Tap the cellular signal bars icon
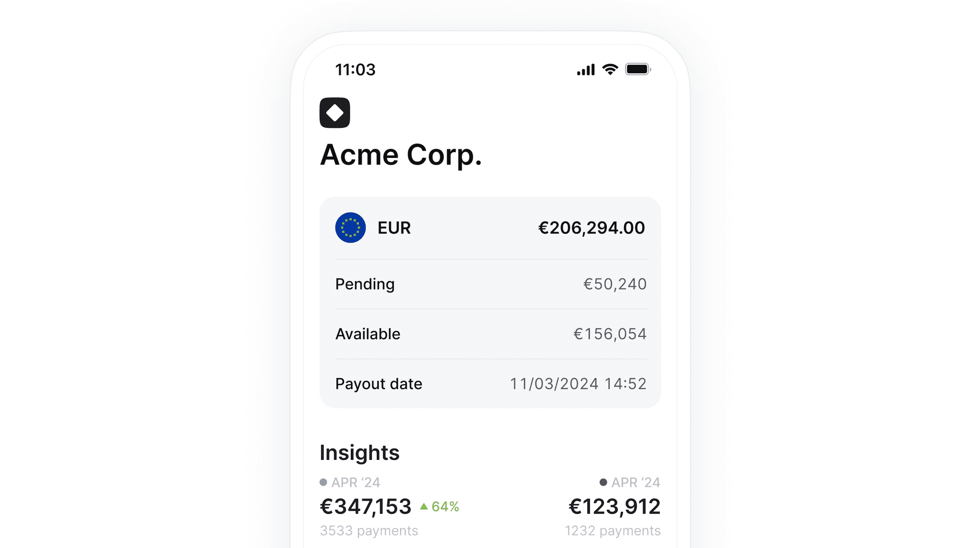This screenshot has width=980, height=548. (586, 70)
